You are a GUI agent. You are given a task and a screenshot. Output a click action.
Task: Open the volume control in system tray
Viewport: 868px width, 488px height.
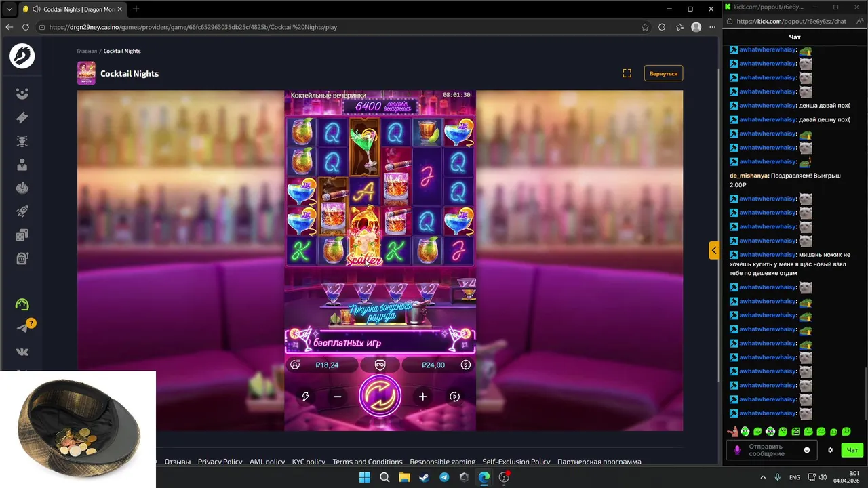[822, 477]
